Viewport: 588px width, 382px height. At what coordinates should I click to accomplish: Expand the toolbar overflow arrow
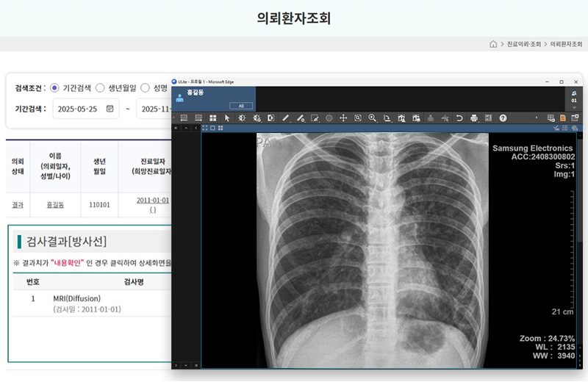click(537, 118)
